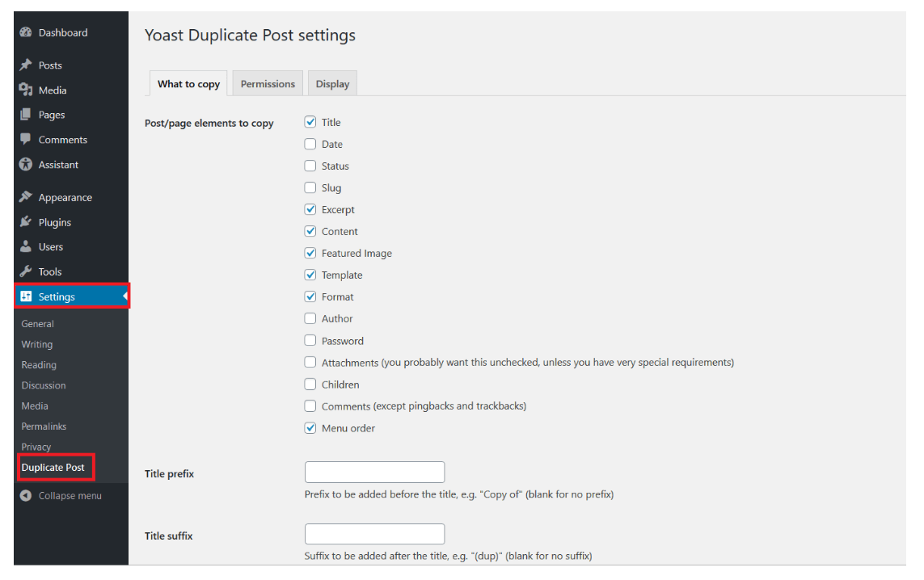Enable the Date checkbox

tap(310, 144)
